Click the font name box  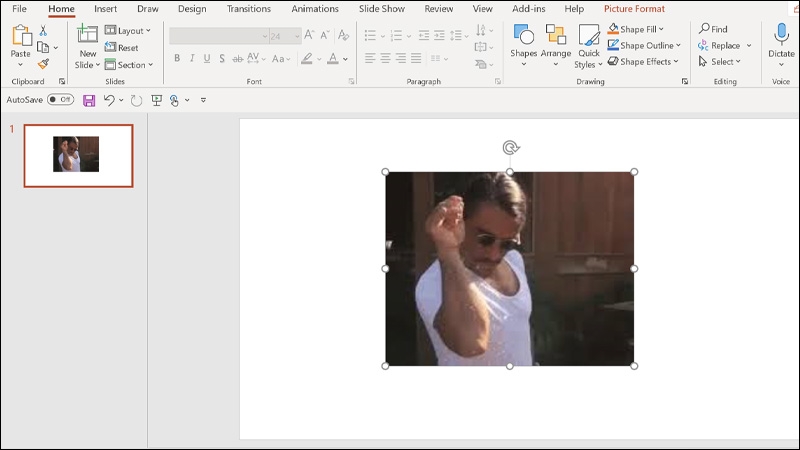pos(218,36)
